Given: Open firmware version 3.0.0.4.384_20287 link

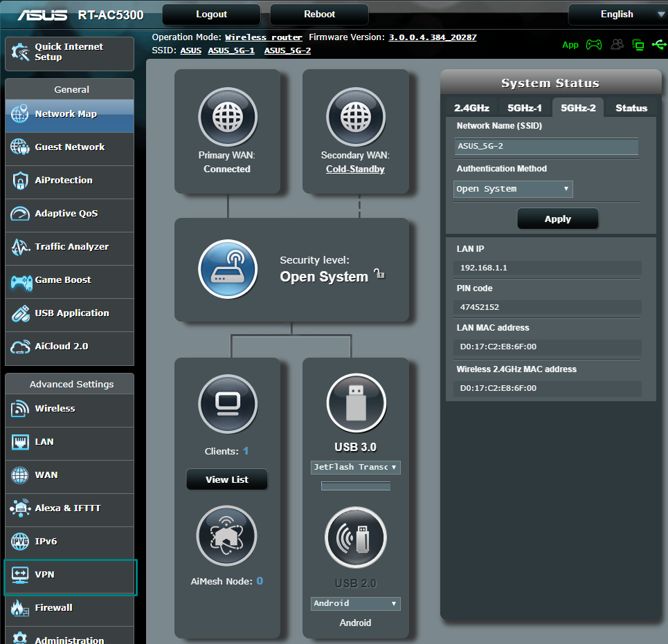Looking at the screenshot, I should (433, 37).
